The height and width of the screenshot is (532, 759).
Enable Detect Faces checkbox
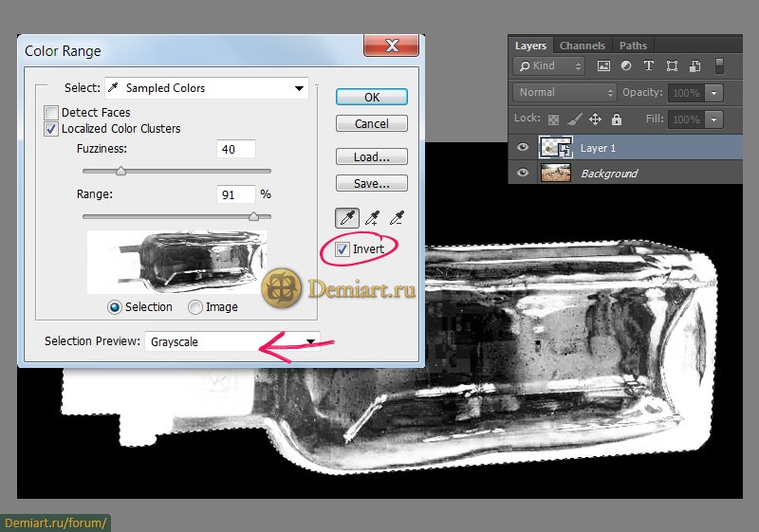pyautogui.click(x=51, y=113)
